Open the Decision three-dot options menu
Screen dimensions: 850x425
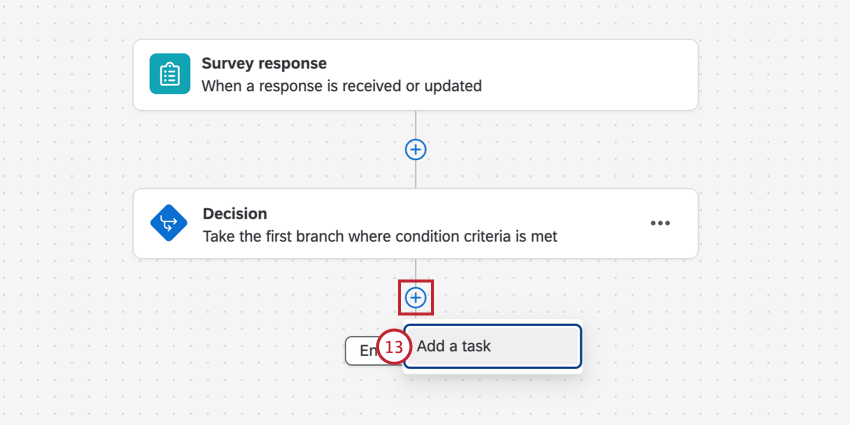(x=660, y=224)
